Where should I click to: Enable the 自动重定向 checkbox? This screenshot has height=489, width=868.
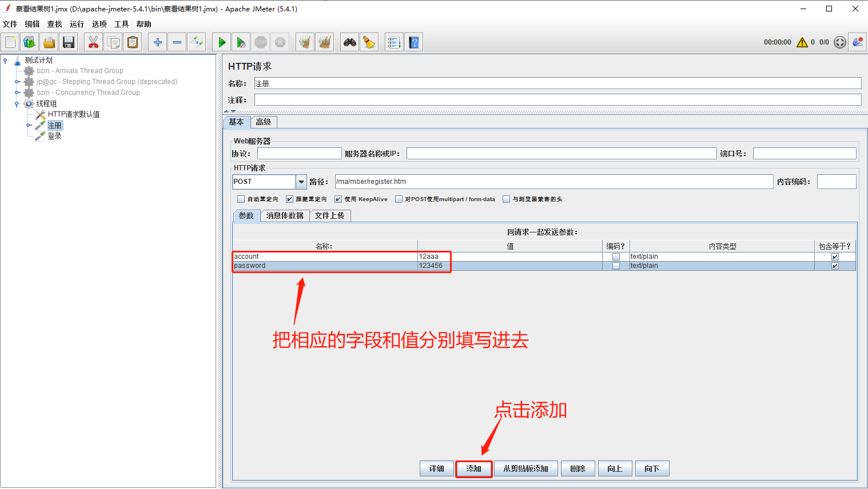tap(241, 199)
